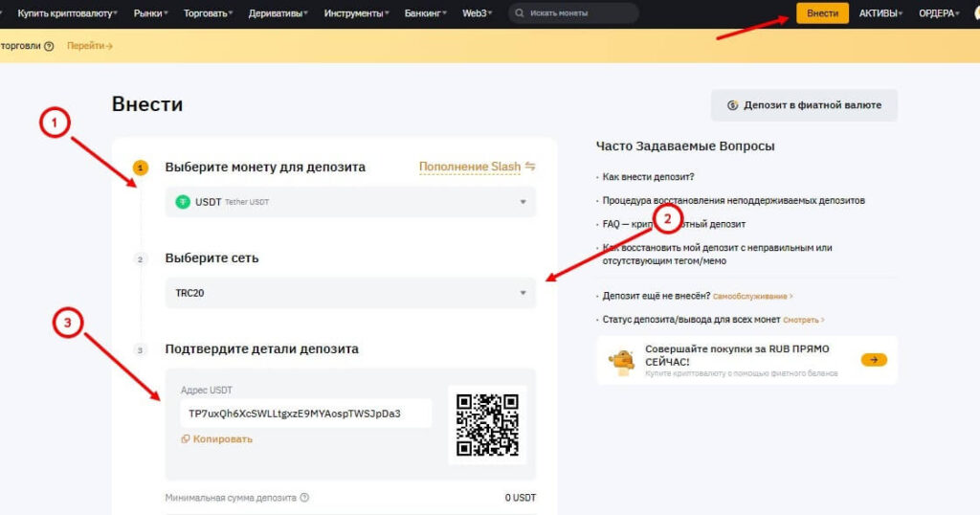The height and width of the screenshot is (515, 980).
Task: Open the Банкинг menu
Action: click(x=424, y=13)
